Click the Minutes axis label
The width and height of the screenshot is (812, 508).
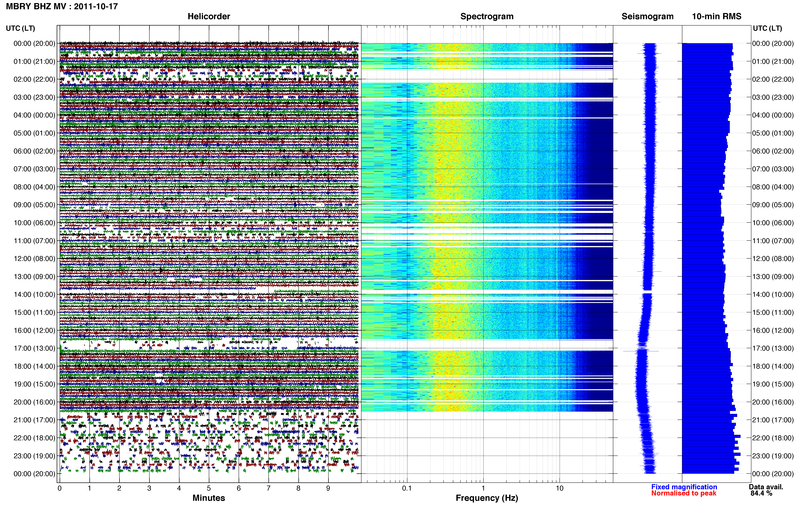click(209, 498)
